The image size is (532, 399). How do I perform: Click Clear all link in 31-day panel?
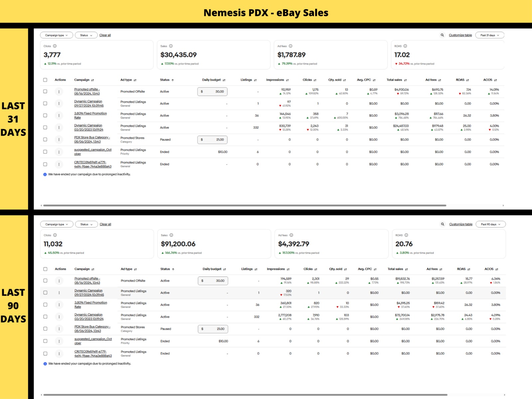(105, 35)
